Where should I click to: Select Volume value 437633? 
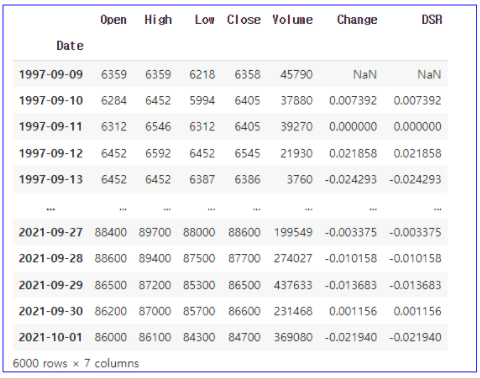293,285
